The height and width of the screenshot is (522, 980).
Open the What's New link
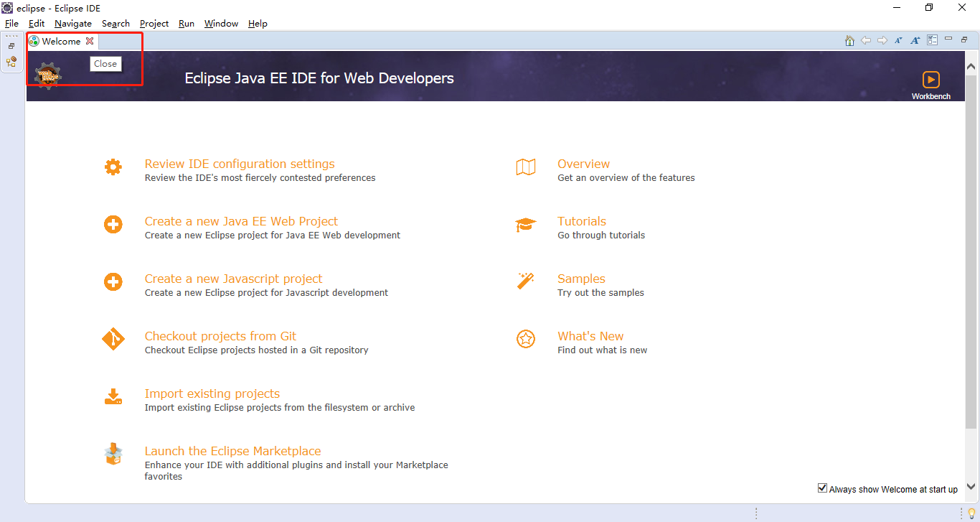point(590,336)
